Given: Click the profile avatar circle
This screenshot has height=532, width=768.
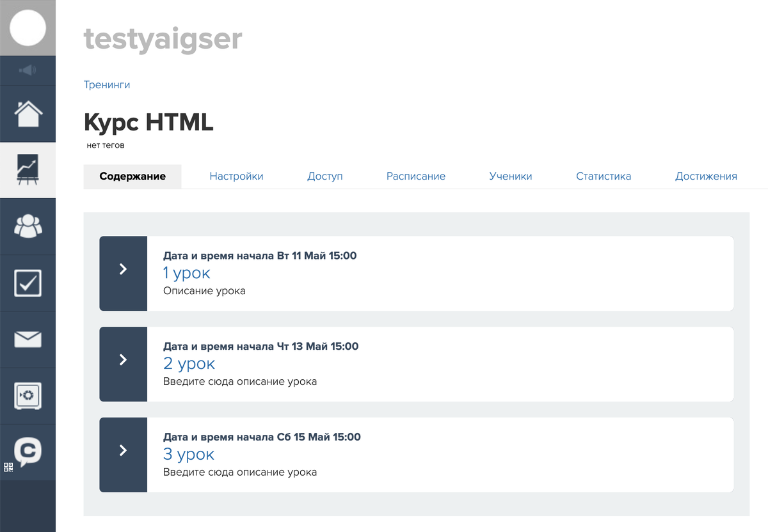Looking at the screenshot, I should [x=28, y=27].
